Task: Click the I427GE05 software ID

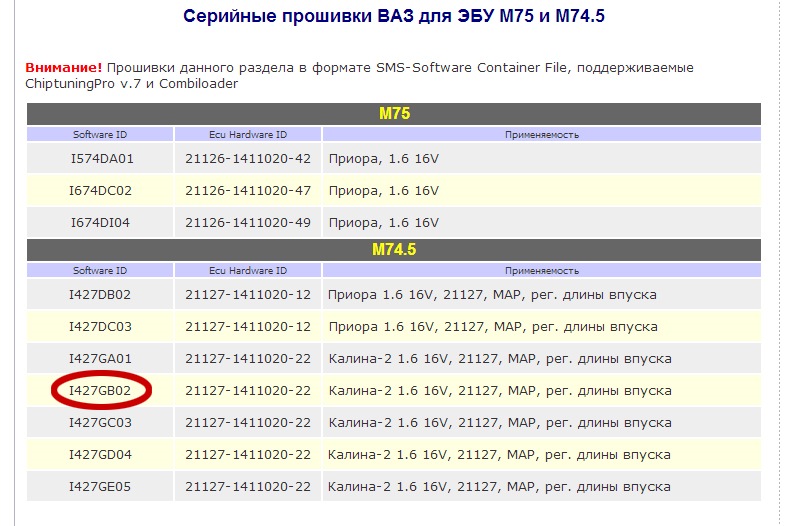Action: pos(100,487)
